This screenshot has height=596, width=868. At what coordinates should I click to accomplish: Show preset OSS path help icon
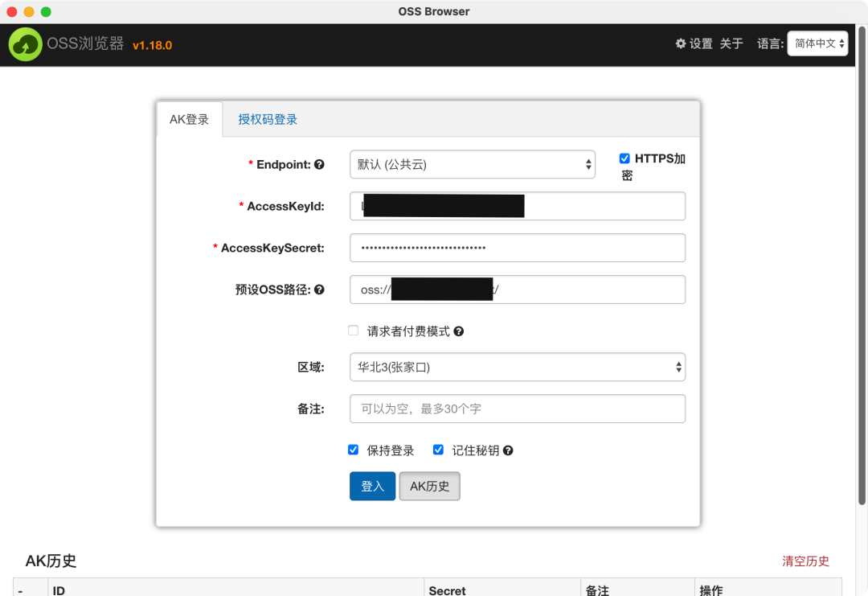coord(319,290)
